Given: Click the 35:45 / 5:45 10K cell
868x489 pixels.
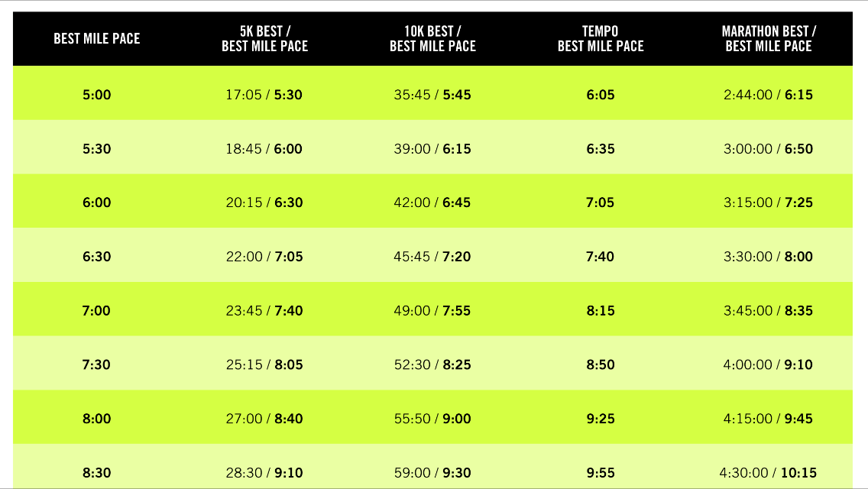Looking at the screenshot, I should (432, 96).
